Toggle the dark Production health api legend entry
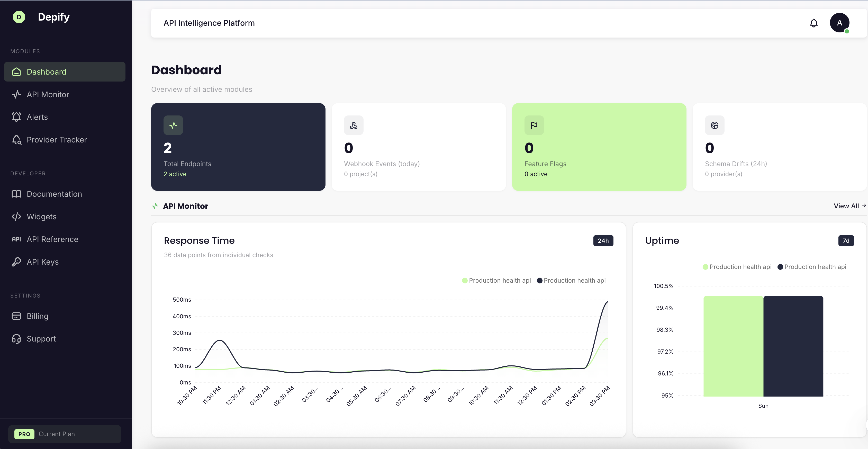The width and height of the screenshot is (868, 449). [x=571, y=280]
